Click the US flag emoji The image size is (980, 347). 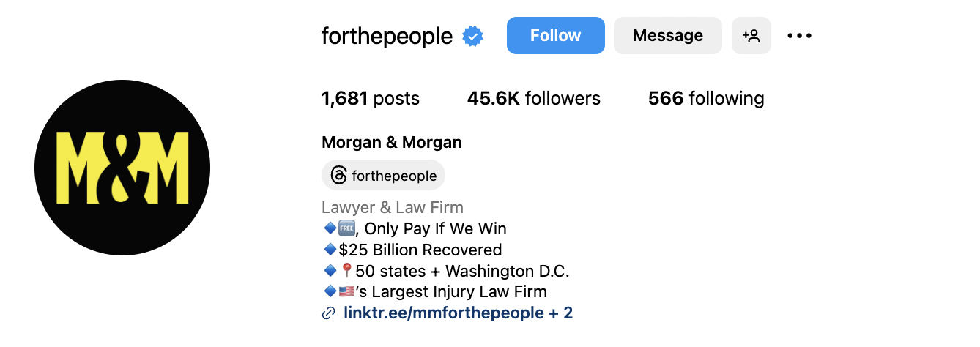pyautogui.click(x=346, y=292)
